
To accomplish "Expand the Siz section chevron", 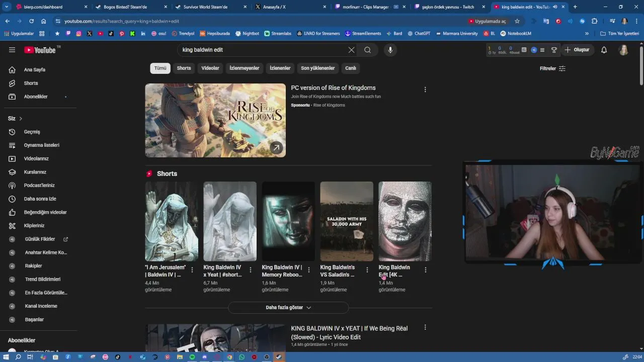I will click(x=21, y=119).
